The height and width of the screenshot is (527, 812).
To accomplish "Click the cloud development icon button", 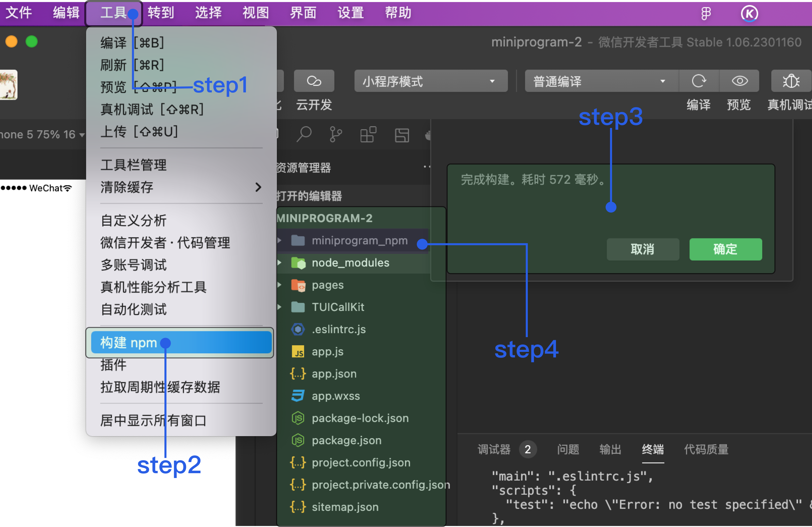I will coord(314,81).
